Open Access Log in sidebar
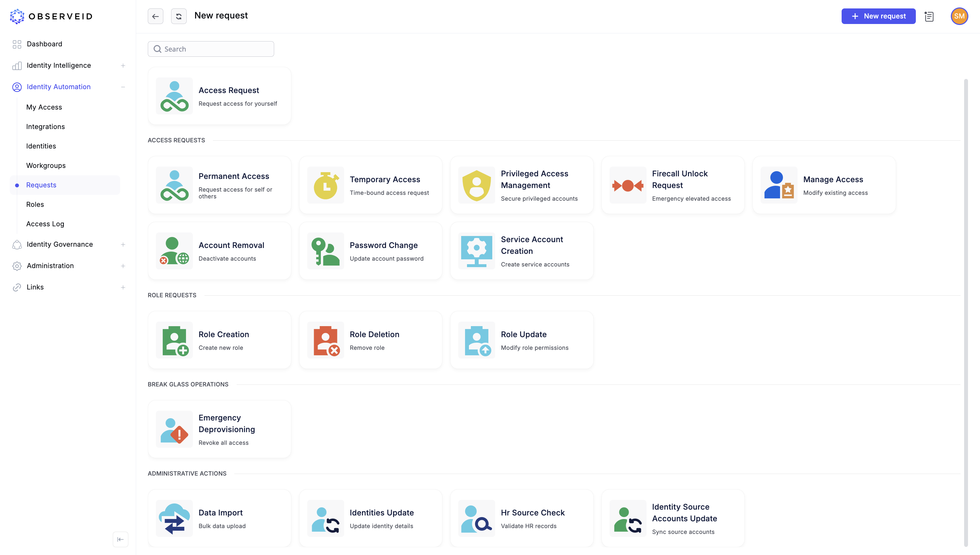This screenshot has width=980, height=555. click(x=45, y=224)
